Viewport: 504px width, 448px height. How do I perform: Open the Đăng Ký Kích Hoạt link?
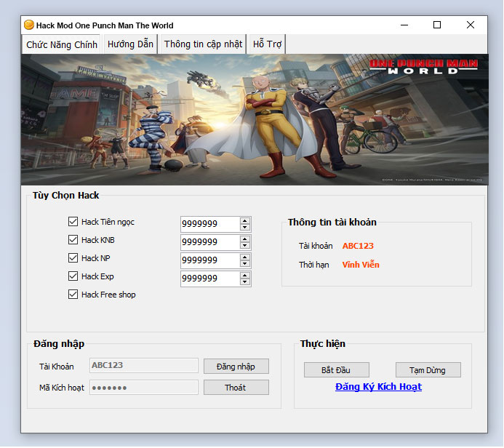(x=378, y=387)
